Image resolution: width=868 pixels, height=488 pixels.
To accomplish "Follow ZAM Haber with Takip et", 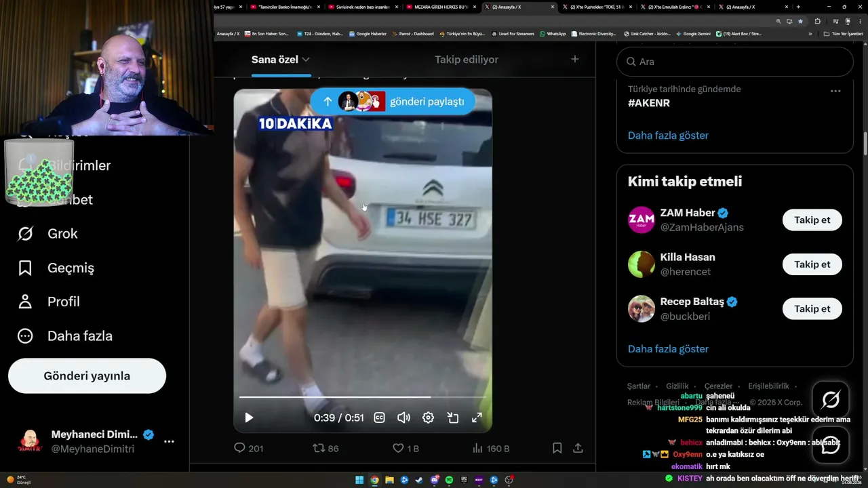I will tap(812, 220).
